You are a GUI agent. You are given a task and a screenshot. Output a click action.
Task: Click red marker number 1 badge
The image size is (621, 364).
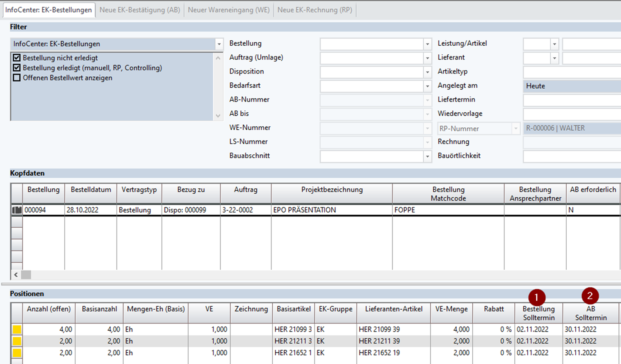click(x=537, y=297)
